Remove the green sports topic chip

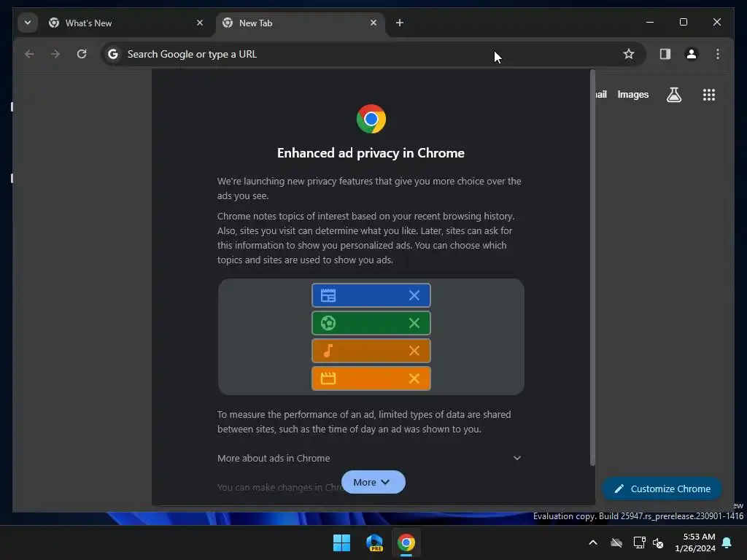point(414,323)
